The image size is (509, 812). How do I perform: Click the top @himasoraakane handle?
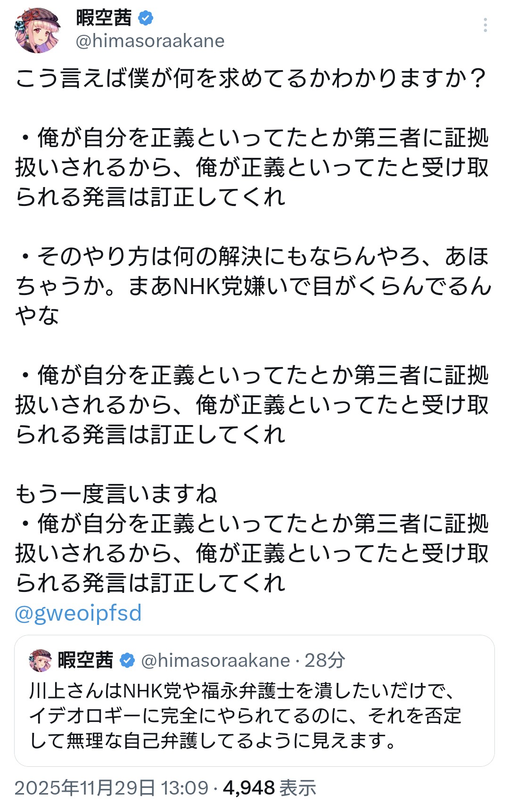150,41
